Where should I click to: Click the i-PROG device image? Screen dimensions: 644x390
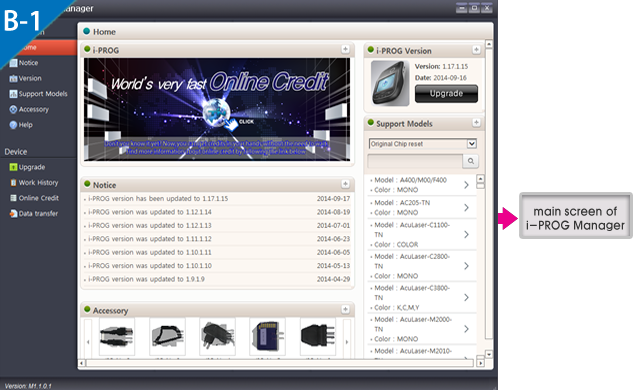coord(390,83)
